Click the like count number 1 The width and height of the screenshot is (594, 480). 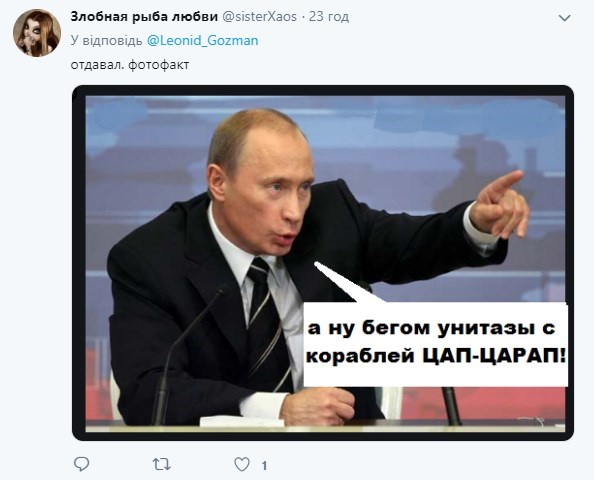(264, 465)
